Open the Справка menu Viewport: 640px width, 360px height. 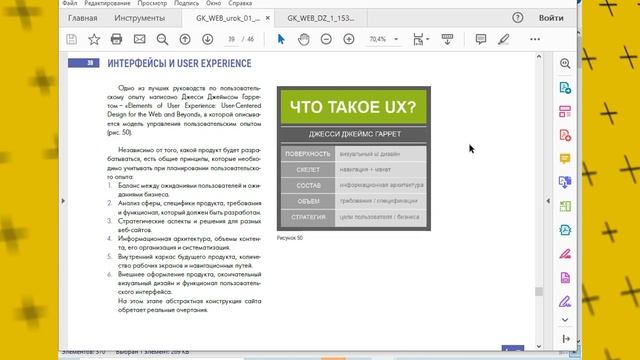(x=240, y=3)
